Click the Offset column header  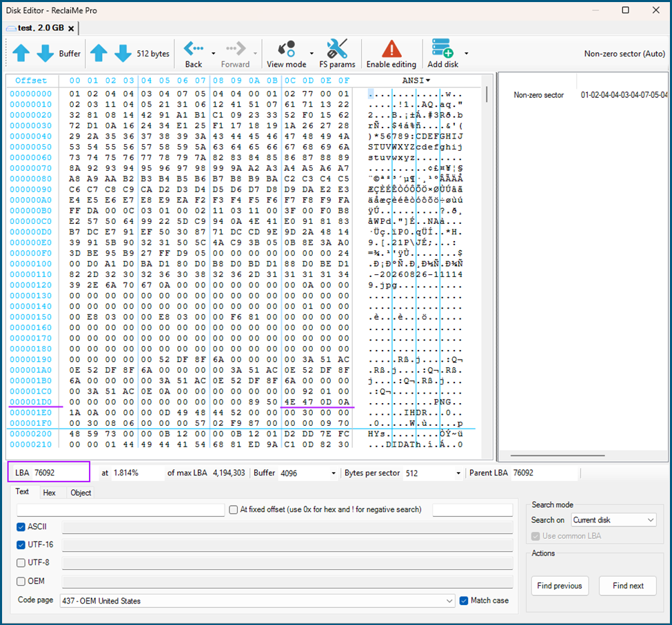pyautogui.click(x=31, y=81)
